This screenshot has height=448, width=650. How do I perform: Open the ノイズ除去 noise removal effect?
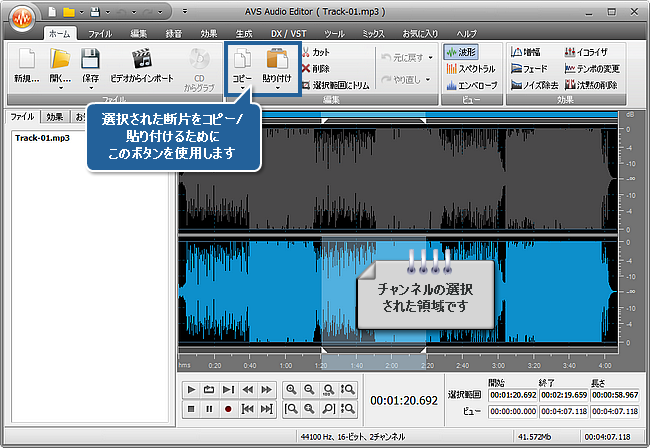tap(535, 85)
